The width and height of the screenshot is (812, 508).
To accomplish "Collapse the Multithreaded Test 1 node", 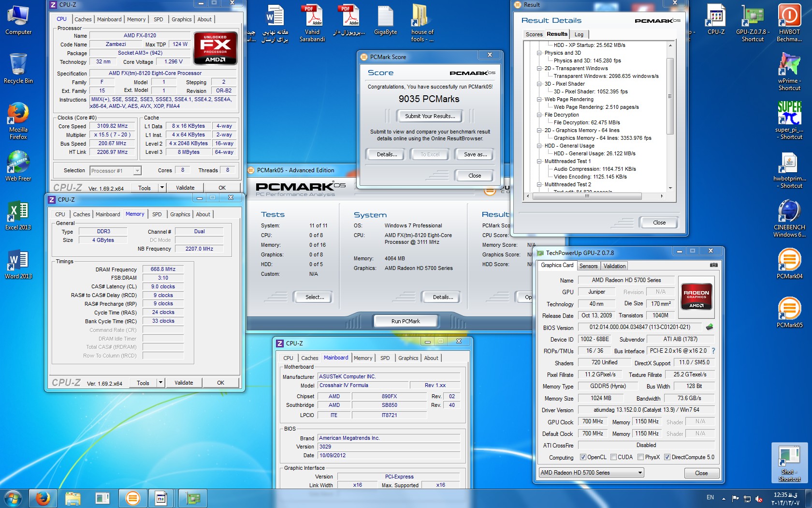I will (539, 161).
